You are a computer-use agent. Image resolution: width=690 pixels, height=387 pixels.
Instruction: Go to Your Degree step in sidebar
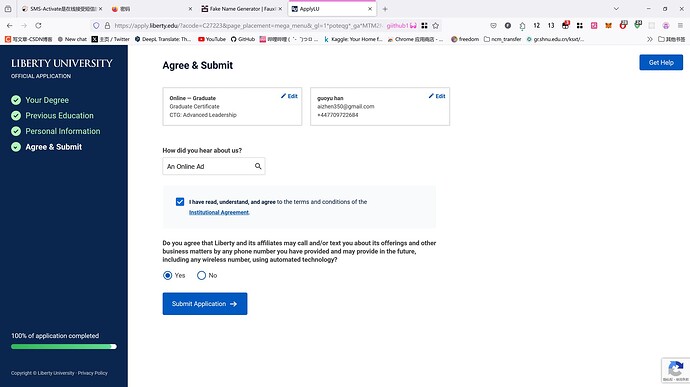pos(47,100)
